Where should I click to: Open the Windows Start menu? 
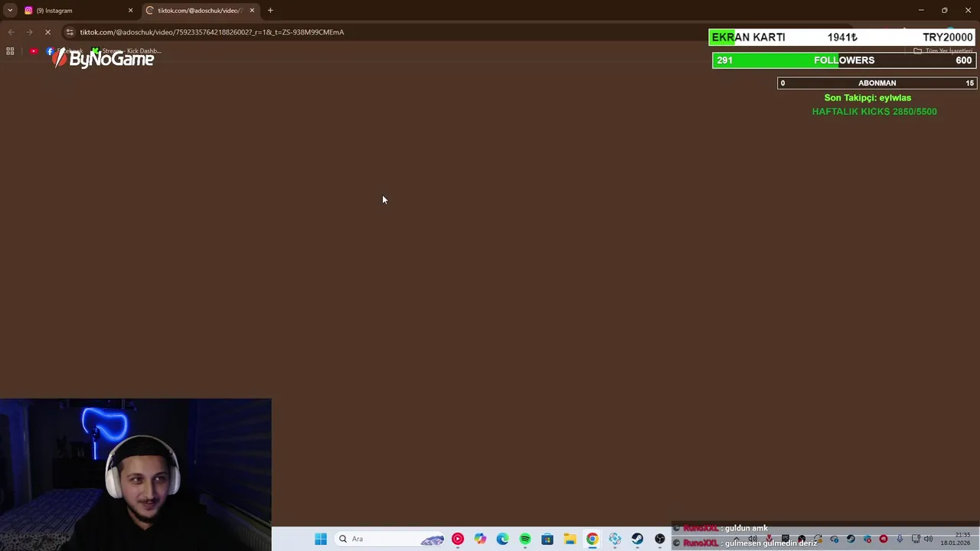tap(321, 539)
